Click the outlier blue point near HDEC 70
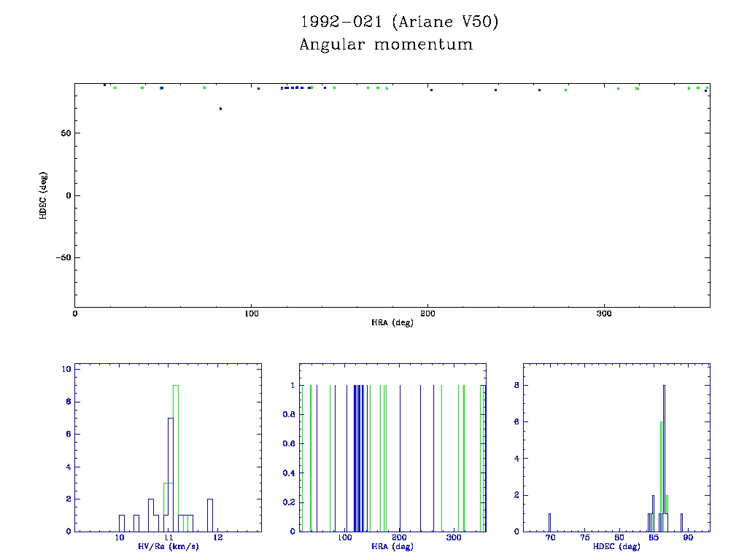Image resolution: width=747 pixels, height=560 pixels. (220, 109)
